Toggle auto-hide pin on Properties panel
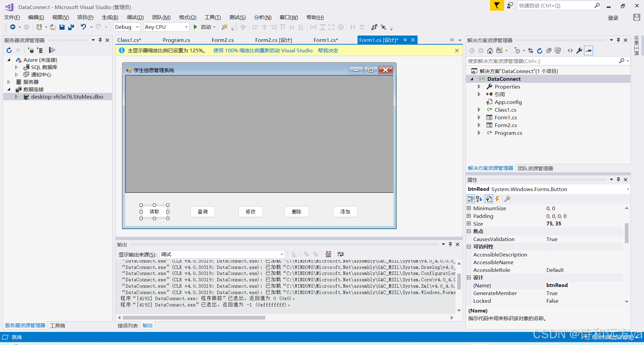The height and width of the screenshot is (345, 644). coord(618,180)
